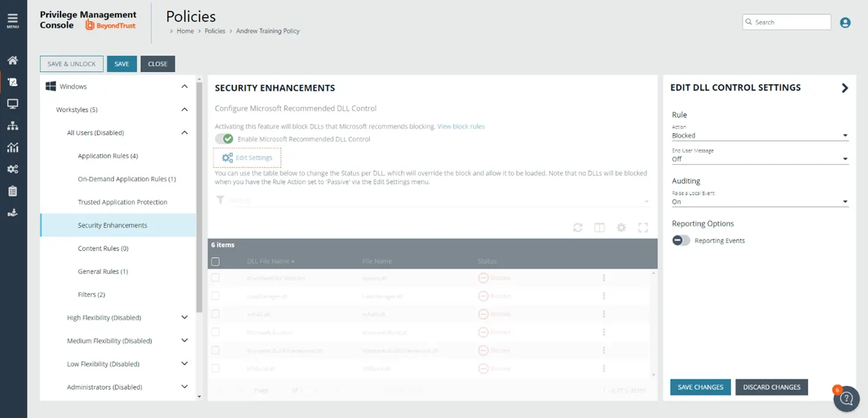Screen dimensions: 868x418
Task: Open the View block rules link
Action: (x=461, y=126)
